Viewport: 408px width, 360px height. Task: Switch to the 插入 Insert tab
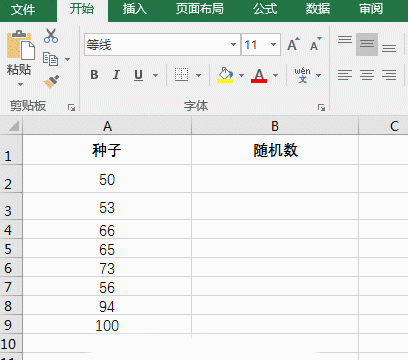pos(135,9)
